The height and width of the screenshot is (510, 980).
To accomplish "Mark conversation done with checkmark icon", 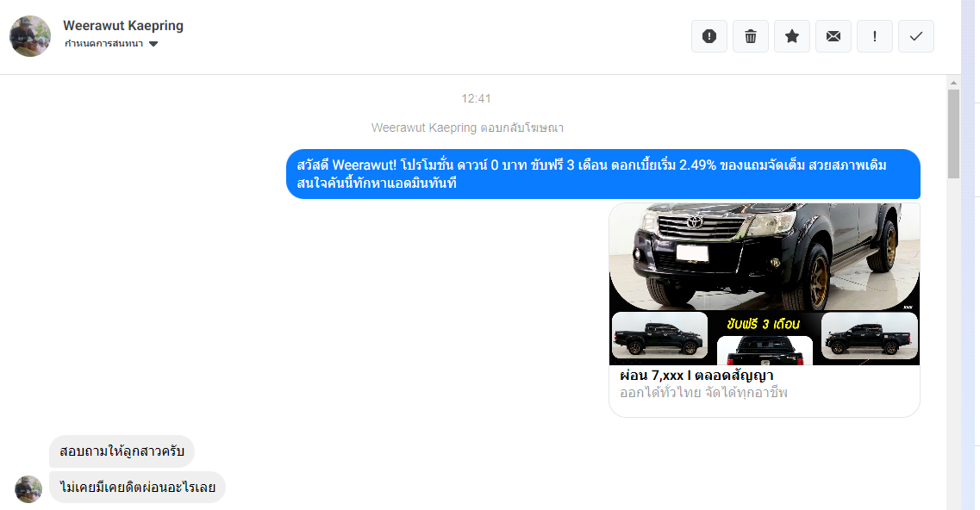I will 915,36.
